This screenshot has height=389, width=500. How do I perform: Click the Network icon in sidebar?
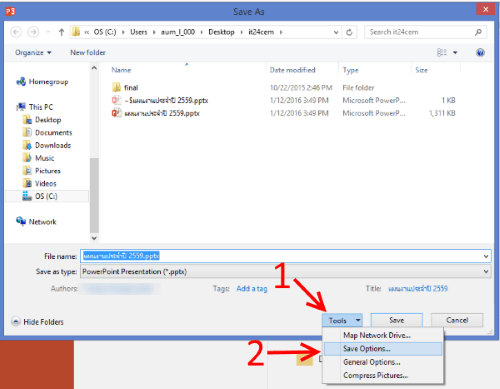click(21, 221)
